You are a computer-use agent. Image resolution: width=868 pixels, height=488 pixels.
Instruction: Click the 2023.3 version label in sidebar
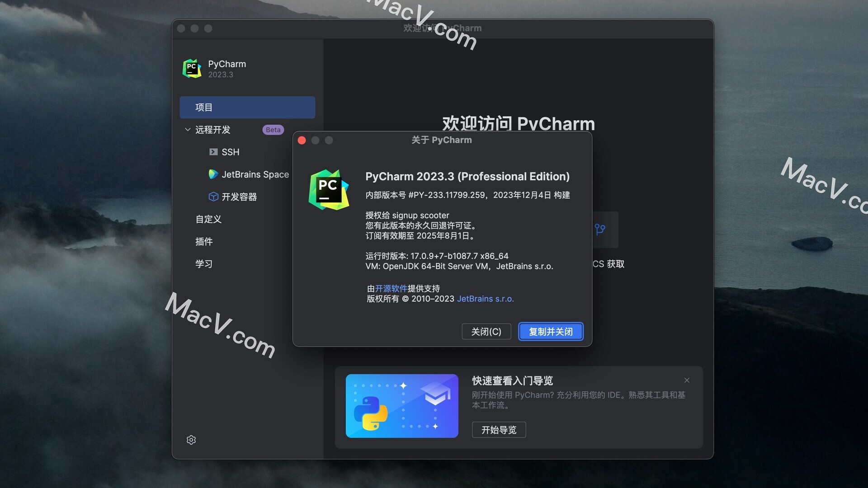tap(221, 75)
